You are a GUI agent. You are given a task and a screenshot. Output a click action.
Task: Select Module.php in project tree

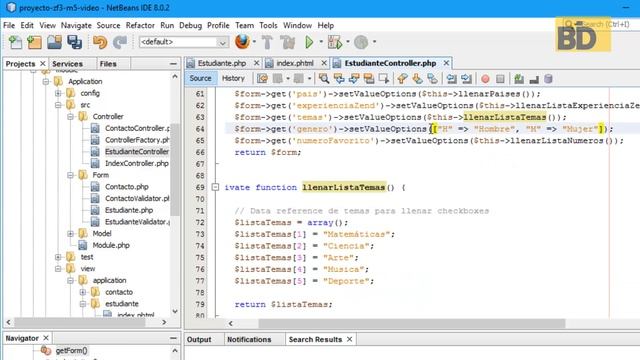(111, 245)
